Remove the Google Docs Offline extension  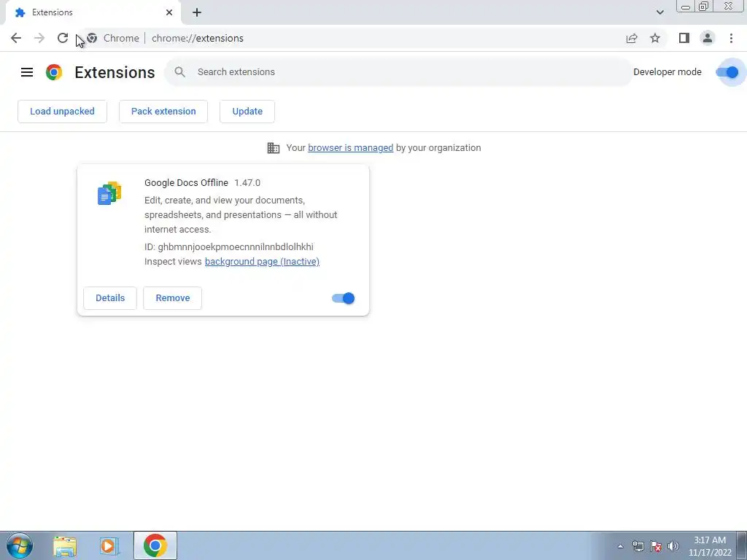tap(172, 298)
